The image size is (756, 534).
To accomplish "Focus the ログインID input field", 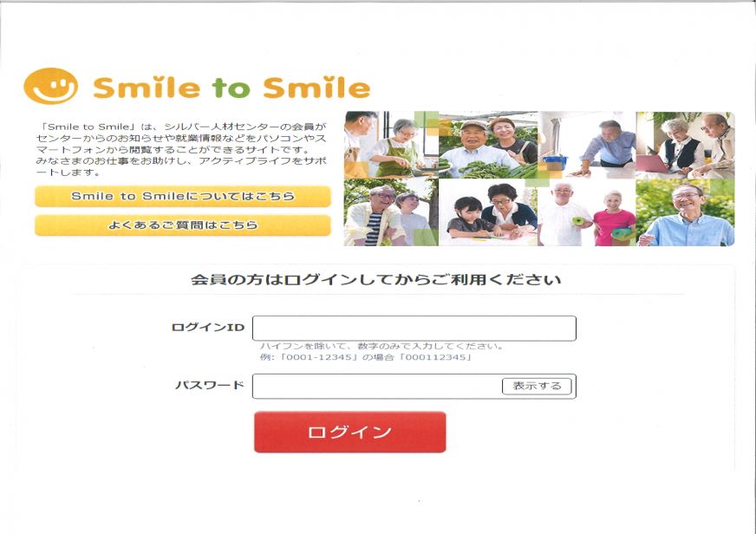I will [x=414, y=329].
